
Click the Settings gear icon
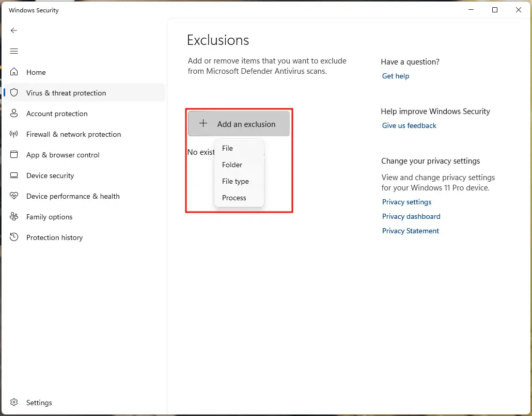click(14, 402)
